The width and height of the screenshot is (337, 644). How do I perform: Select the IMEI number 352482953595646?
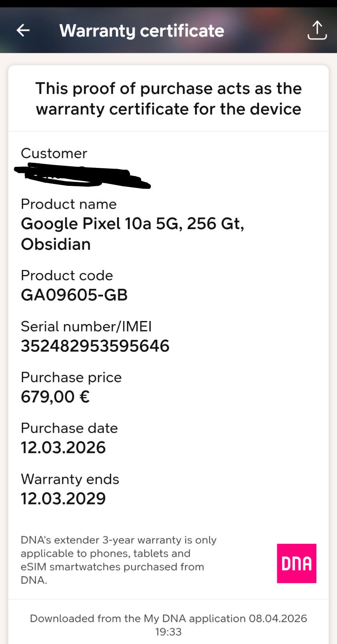[95, 346]
